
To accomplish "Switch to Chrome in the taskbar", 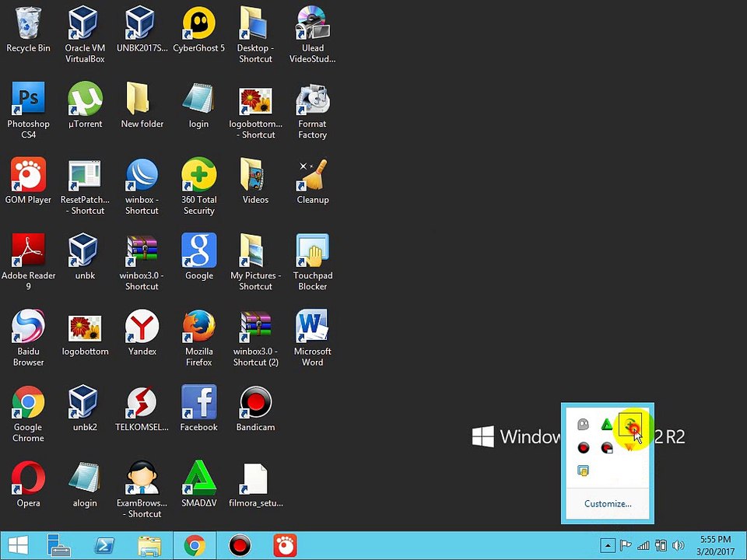I will [195, 546].
